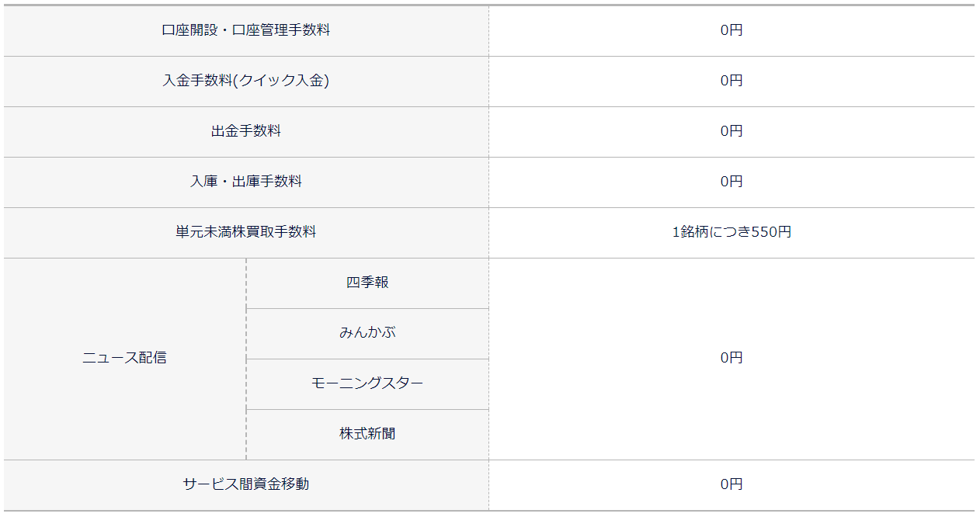Click the 0円 value for 入金手数料
This screenshot has width=980, height=517.
point(732,82)
